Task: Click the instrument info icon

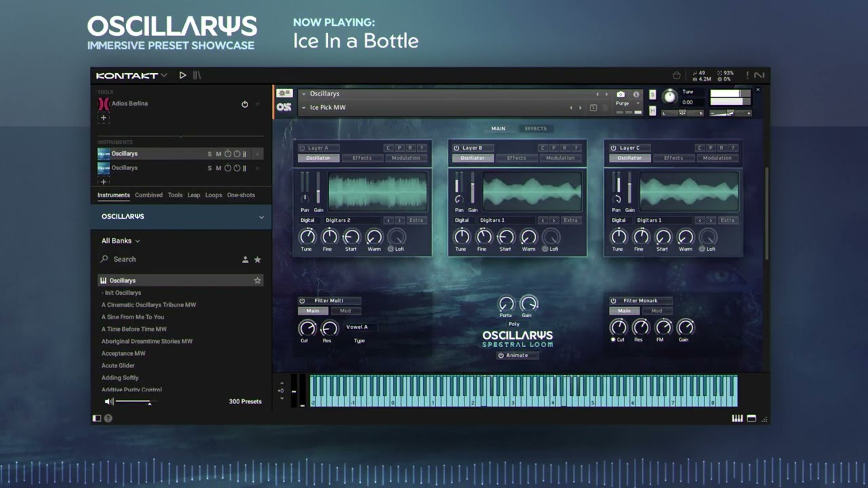Action: pyautogui.click(x=636, y=94)
